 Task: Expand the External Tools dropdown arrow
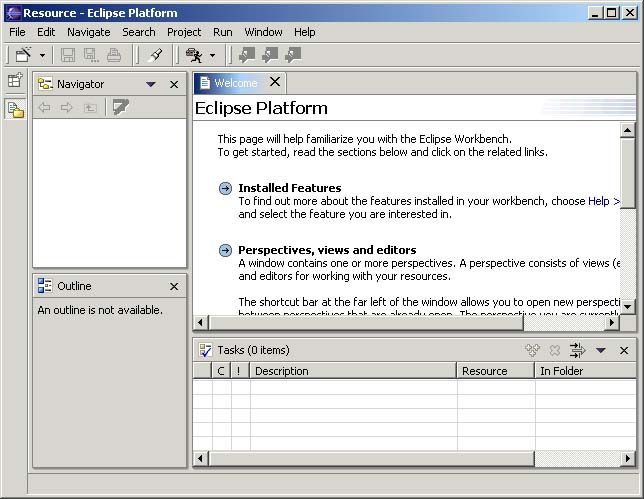coord(212,55)
